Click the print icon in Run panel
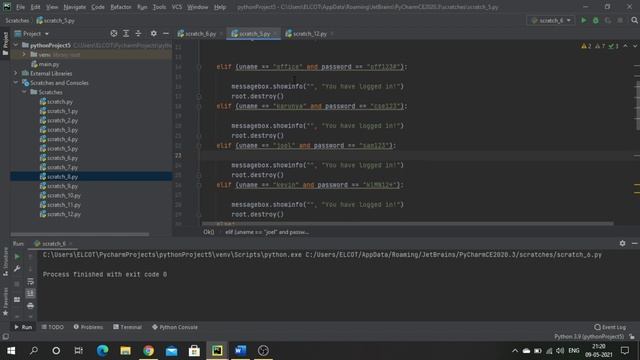640x360 pixels. (x=30, y=306)
